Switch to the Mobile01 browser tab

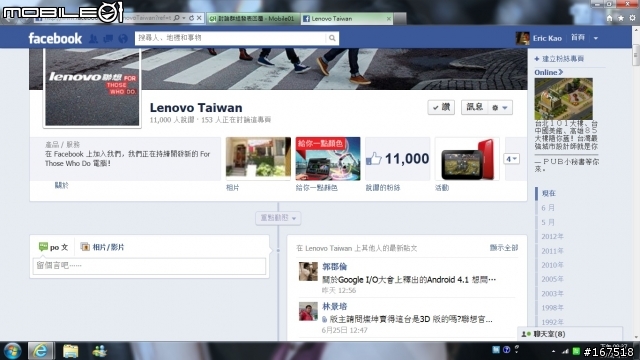pos(253,18)
